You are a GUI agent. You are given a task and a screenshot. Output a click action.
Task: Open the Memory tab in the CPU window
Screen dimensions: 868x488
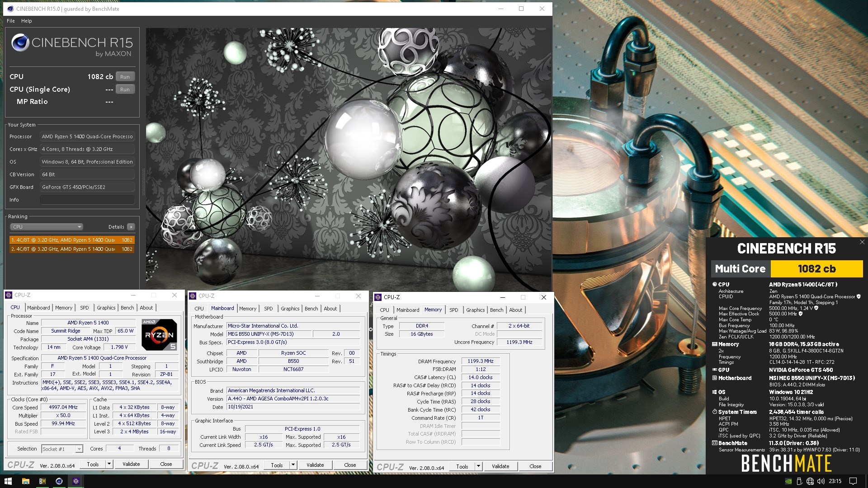pyautogui.click(x=64, y=308)
